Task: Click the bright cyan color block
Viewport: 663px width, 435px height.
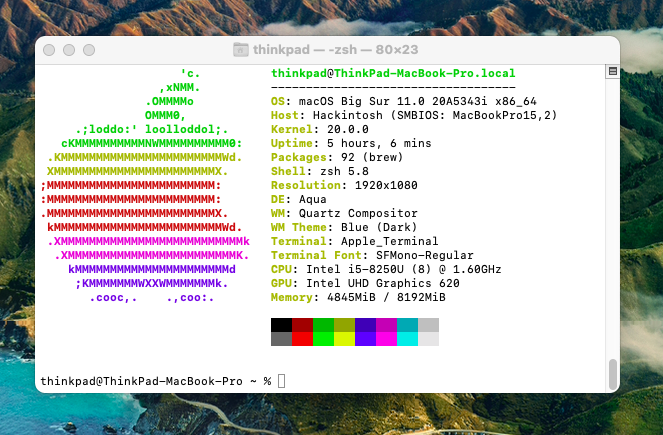Action: click(408, 339)
